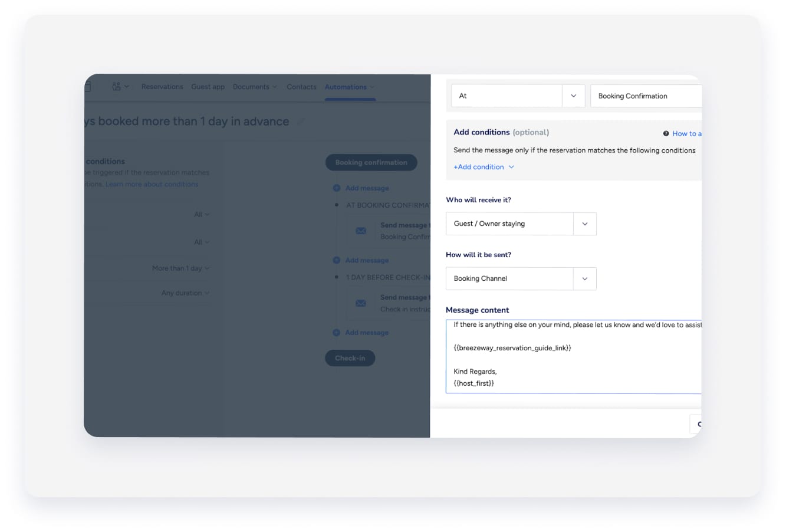786x532 pixels.
Task: Click the envelope icon for Booking Confirmation message
Action: pyautogui.click(x=361, y=231)
